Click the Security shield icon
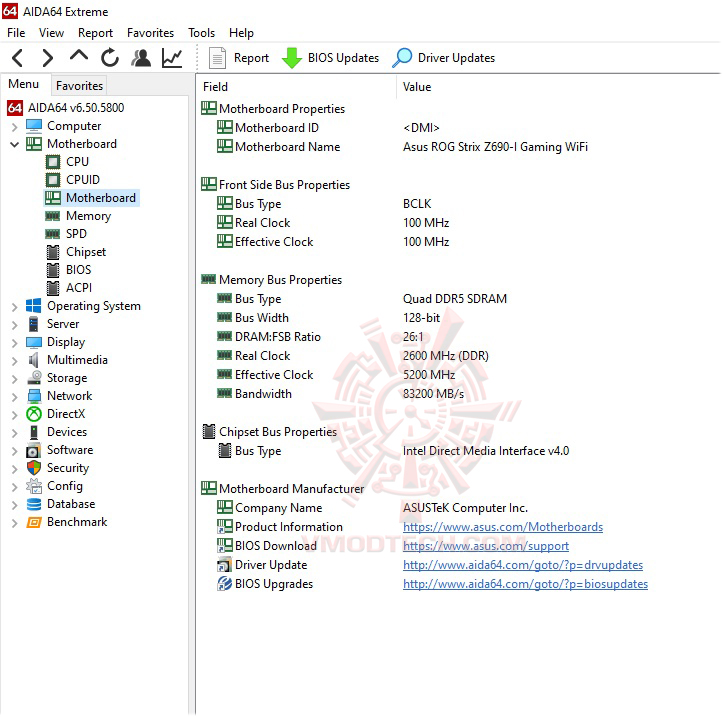This screenshot has height=717, width=723. coord(34,468)
